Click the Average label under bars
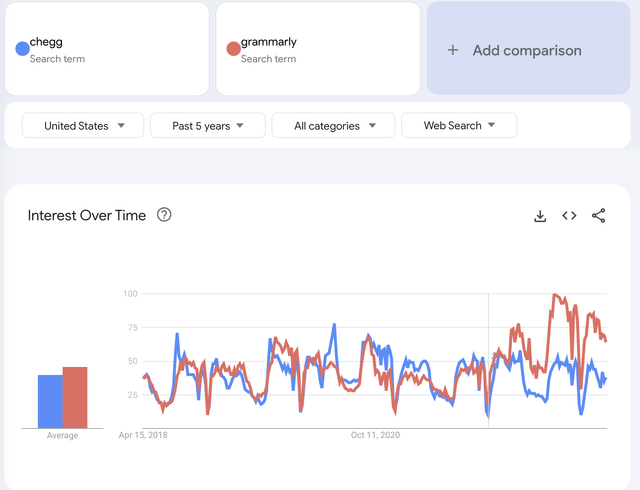The image size is (640, 490). [62, 435]
